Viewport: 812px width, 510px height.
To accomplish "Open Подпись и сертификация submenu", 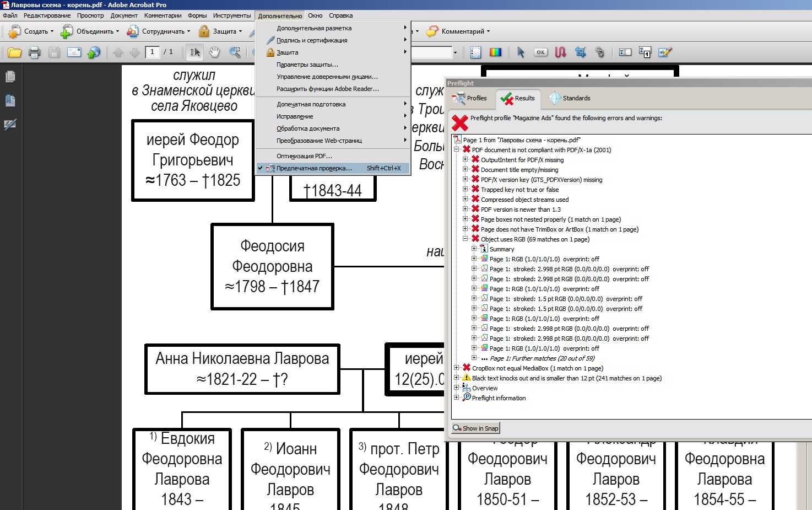I will (x=333, y=40).
